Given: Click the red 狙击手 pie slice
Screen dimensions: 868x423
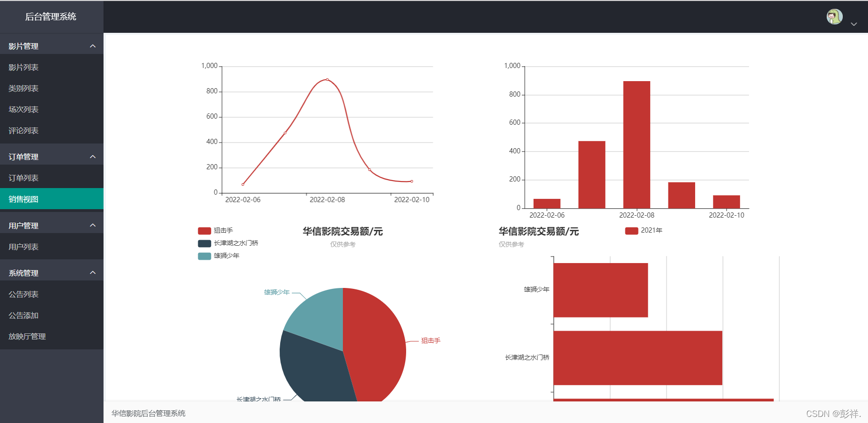Looking at the screenshot, I should [x=375, y=346].
